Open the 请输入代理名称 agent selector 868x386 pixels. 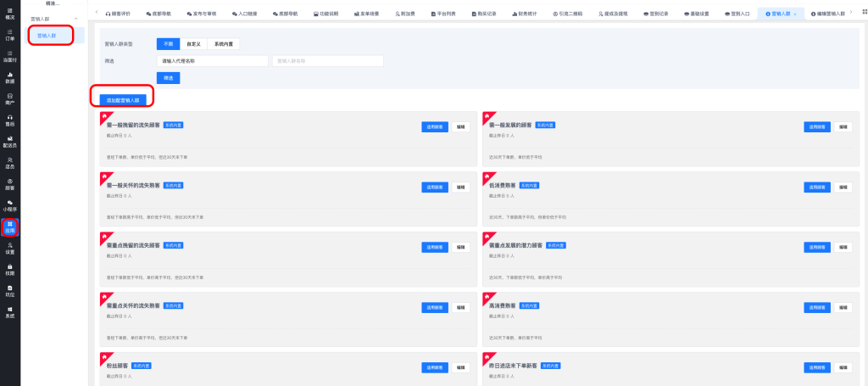tap(212, 61)
